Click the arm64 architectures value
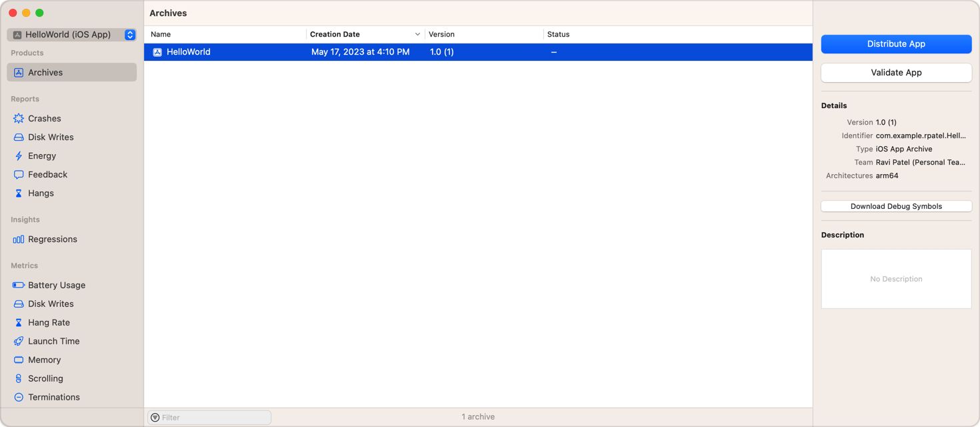This screenshot has height=427, width=980. coord(887,175)
